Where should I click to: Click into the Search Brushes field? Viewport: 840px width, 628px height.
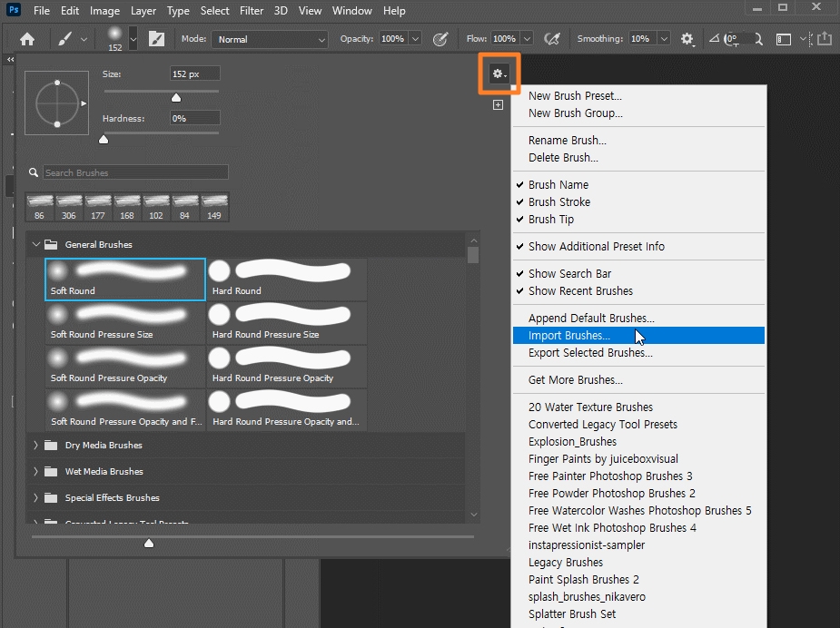pyautogui.click(x=135, y=172)
